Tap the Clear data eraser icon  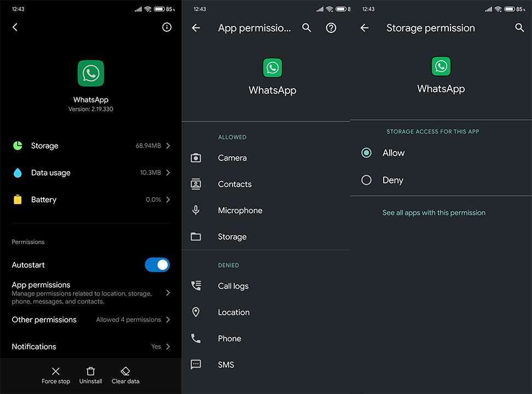click(125, 371)
